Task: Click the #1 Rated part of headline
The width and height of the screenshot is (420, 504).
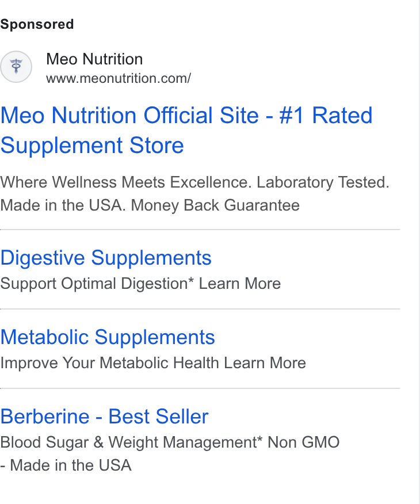Action: click(326, 116)
